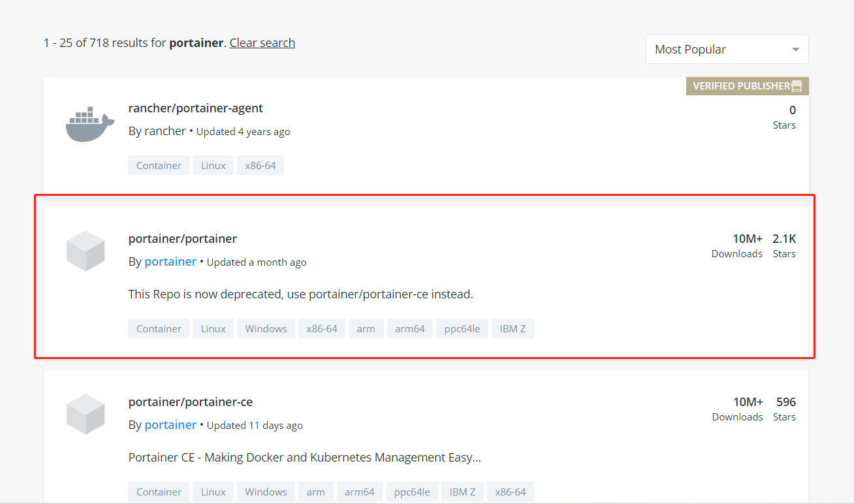Click x86-64 tag in rancher/portainer-agent card

pos(261,165)
